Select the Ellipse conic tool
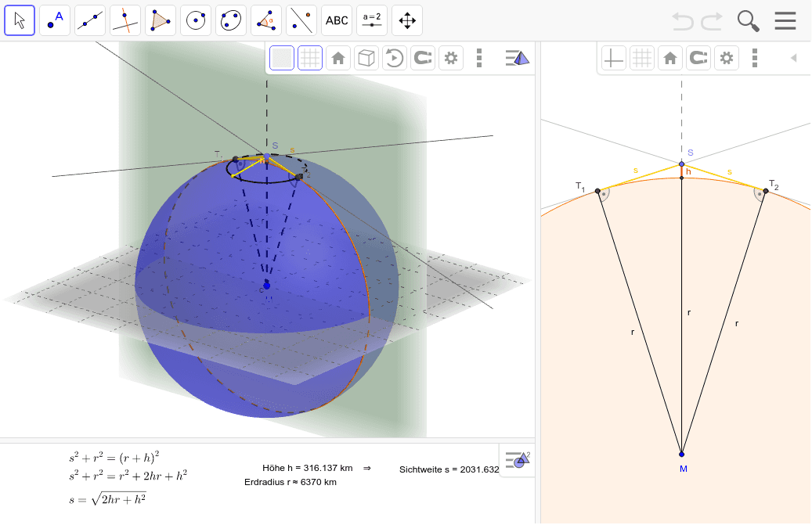This screenshot has width=812, height=525. (x=231, y=20)
